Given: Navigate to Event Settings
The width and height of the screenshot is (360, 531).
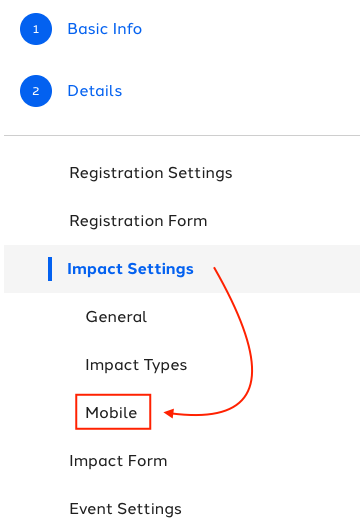Looking at the screenshot, I should tap(126, 509).
